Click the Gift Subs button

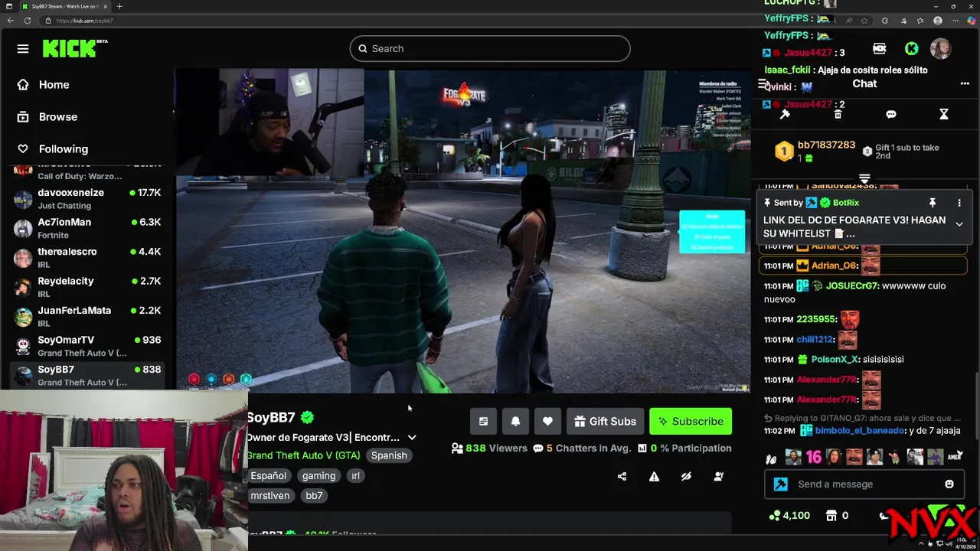click(605, 421)
